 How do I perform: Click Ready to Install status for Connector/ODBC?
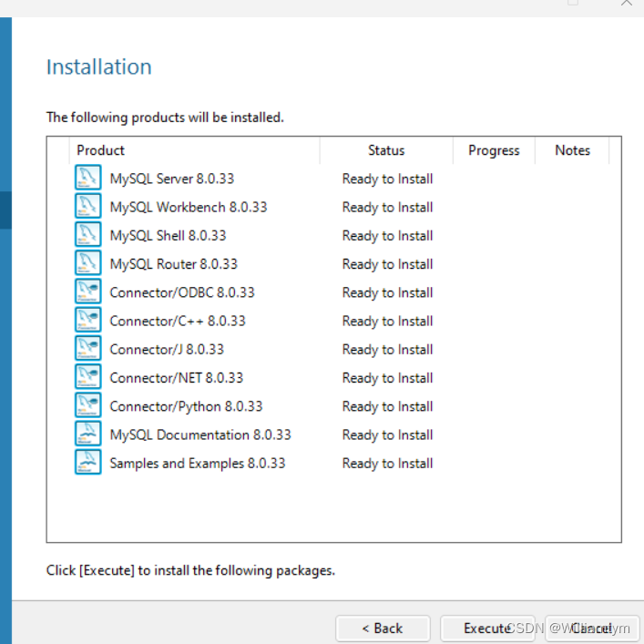click(x=387, y=292)
